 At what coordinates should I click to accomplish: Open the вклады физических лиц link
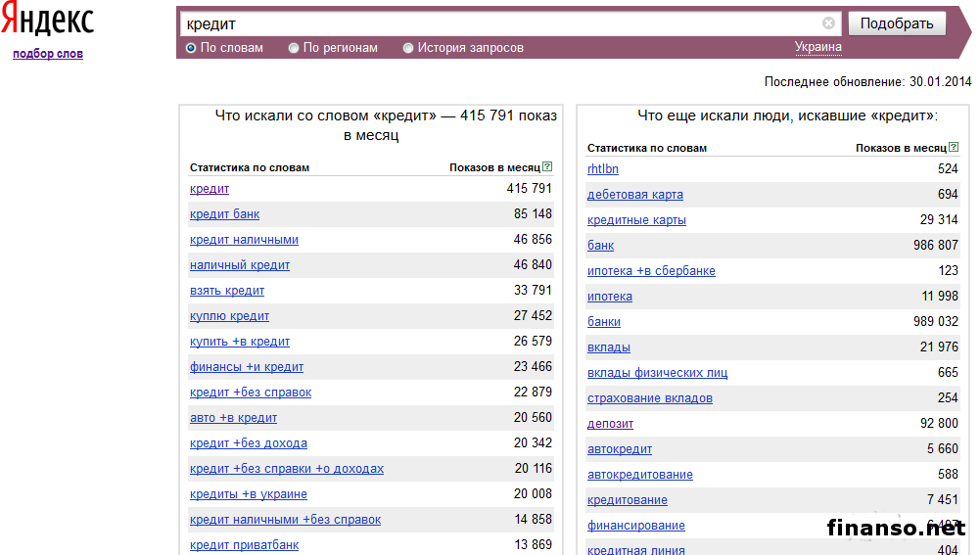(657, 373)
